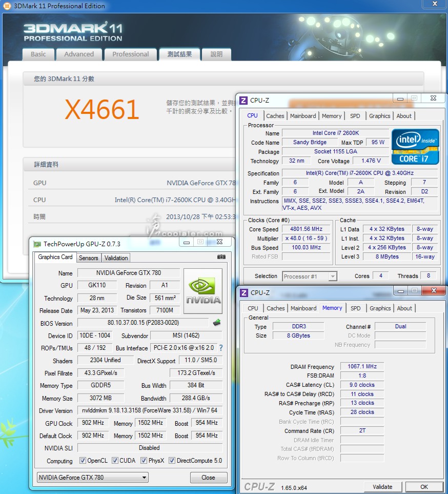Click the Close button in GPU-Z
The width and height of the screenshot is (448, 494).
[x=209, y=477]
